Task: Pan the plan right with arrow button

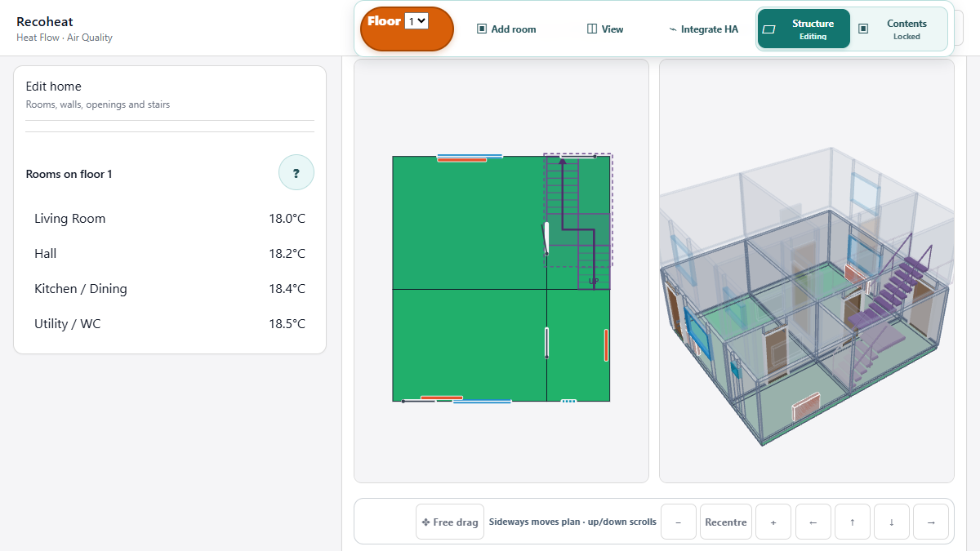Action: 931,522
